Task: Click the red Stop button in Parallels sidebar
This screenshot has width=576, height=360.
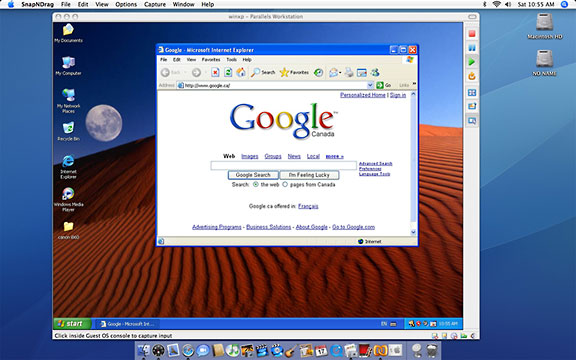Action: (472, 34)
